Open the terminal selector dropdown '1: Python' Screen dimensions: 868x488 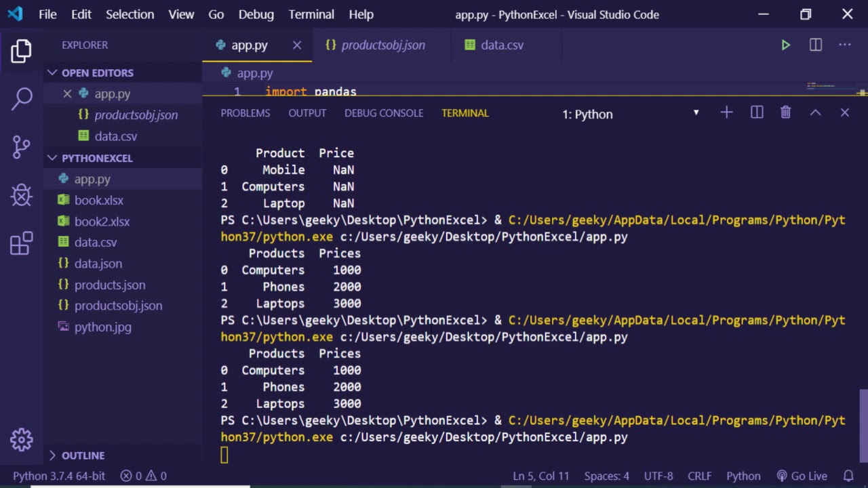tap(631, 114)
